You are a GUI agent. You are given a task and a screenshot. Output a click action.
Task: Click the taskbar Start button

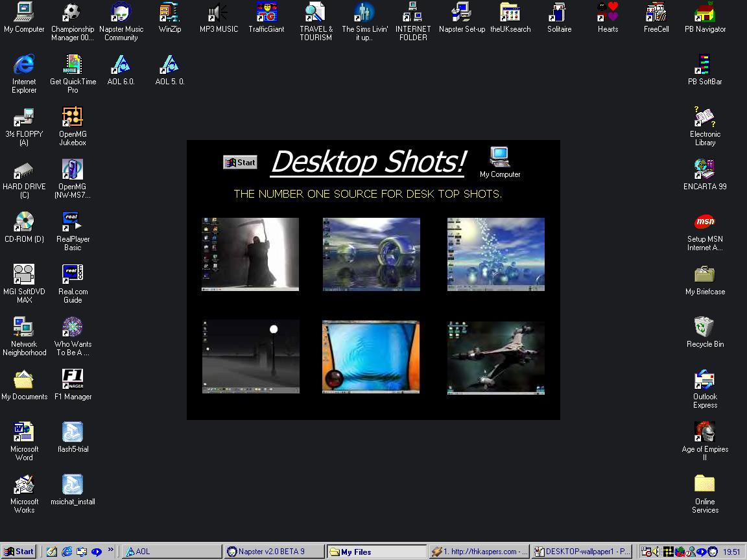tap(19, 552)
